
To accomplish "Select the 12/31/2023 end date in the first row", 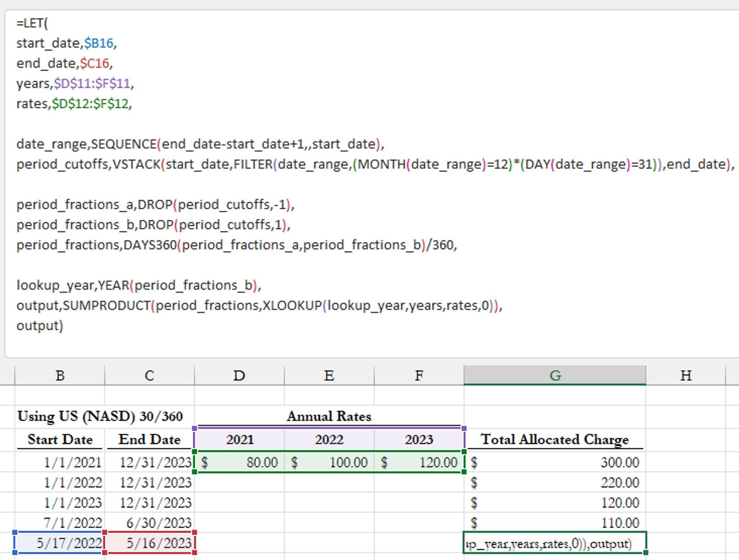I will [x=149, y=462].
